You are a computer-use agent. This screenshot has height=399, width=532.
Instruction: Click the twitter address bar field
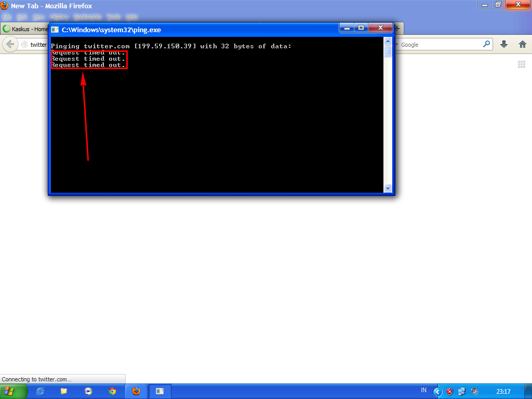tap(33, 45)
